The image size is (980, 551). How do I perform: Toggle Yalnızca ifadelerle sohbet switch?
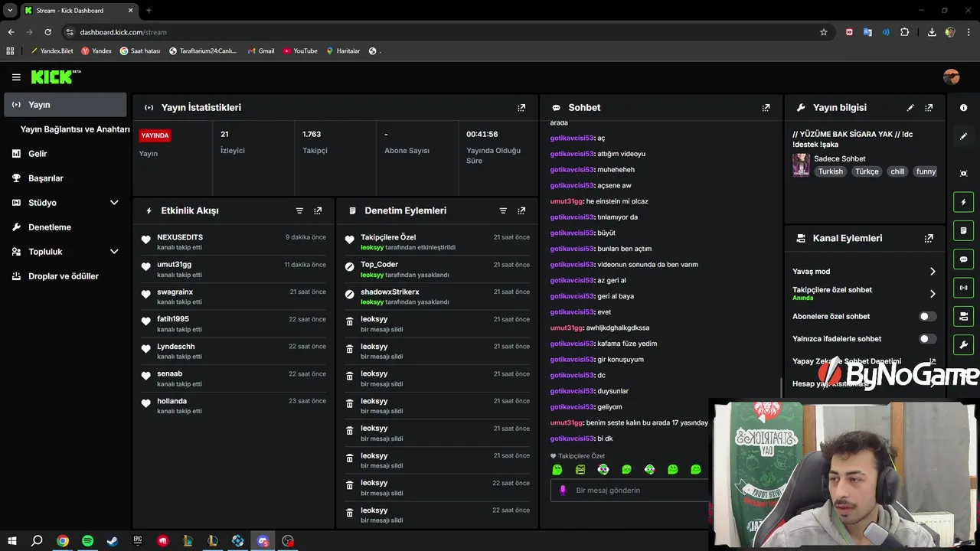click(927, 338)
